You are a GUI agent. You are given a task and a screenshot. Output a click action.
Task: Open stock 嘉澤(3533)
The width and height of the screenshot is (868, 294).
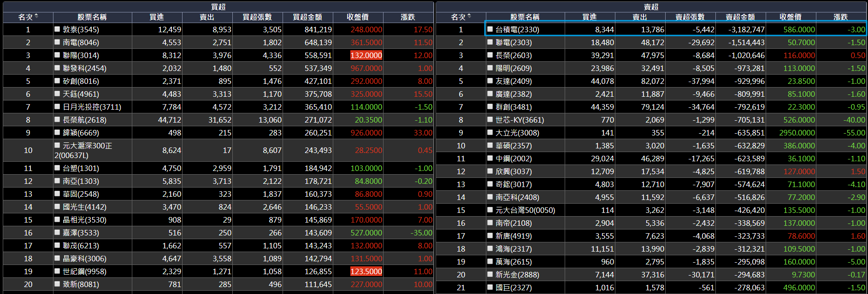[81, 233]
